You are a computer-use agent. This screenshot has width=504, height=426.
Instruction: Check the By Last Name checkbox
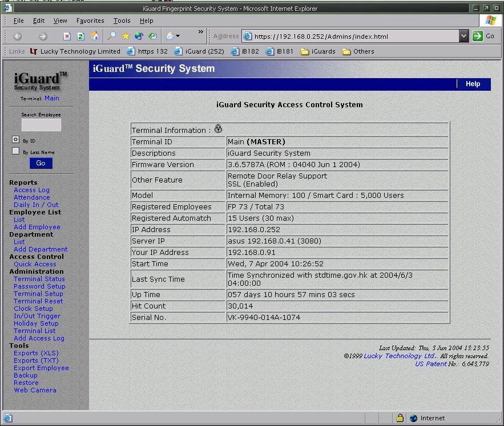click(15, 151)
